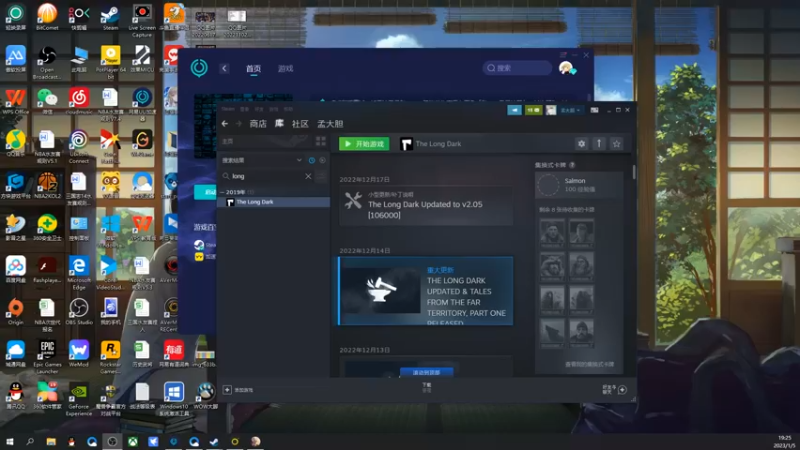Favorite The Long Dark with star icon
Screen dimensions: 800x450
(616, 144)
